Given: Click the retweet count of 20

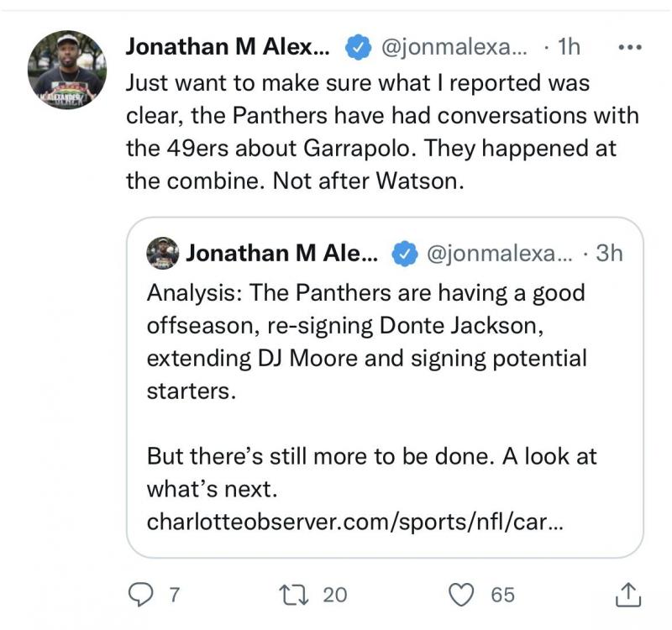Looking at the screenshot, I should [x=333, y=595].
